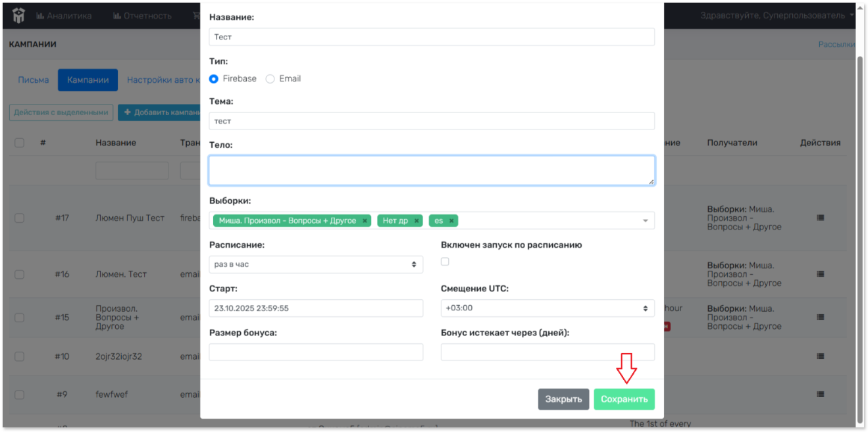The height and width of the screenshot is (432, 868).
Task: Switch to the Письма tab
Action: tap(34, 80)
